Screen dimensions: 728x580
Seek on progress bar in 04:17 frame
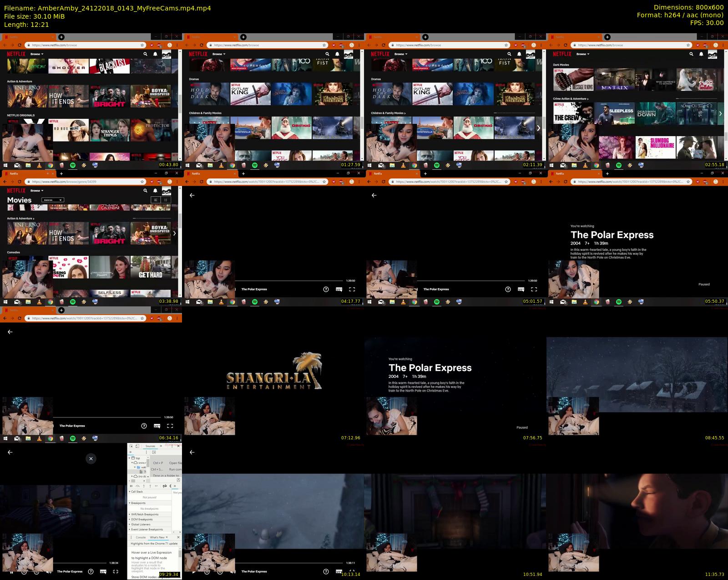tap(288, 281)
